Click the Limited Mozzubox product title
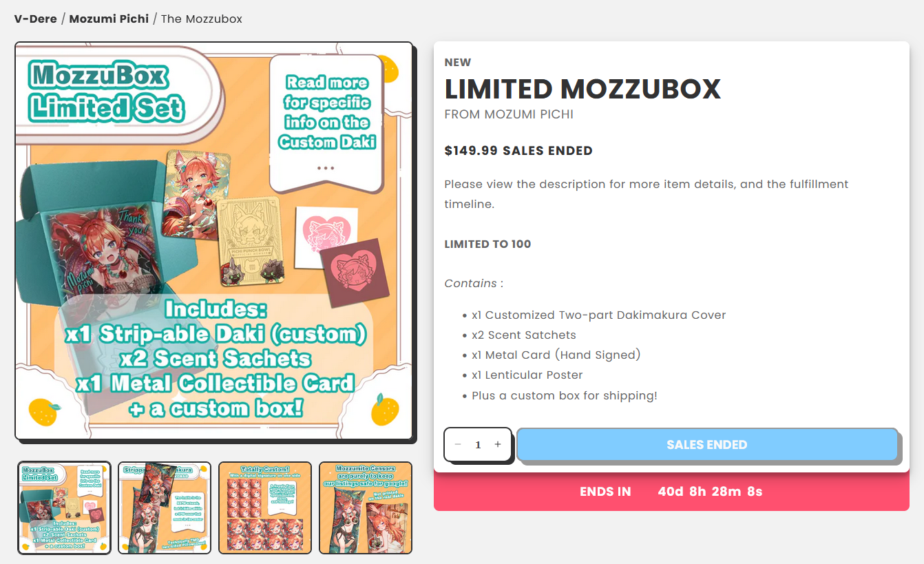This screenshot has height=564, width=924. click(x=582, y=89)
